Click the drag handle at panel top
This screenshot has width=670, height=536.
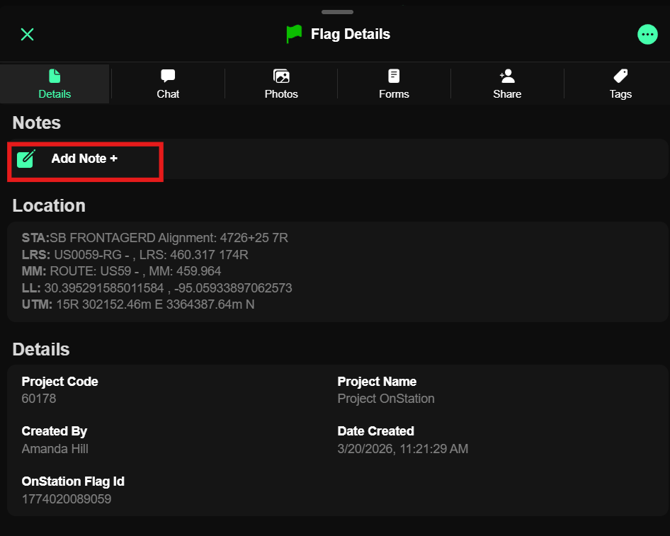tap(337, 12)
